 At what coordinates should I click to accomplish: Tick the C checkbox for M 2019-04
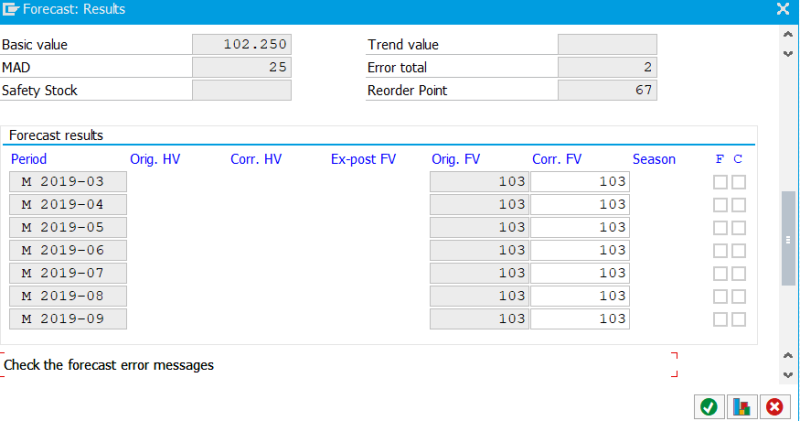738,205
